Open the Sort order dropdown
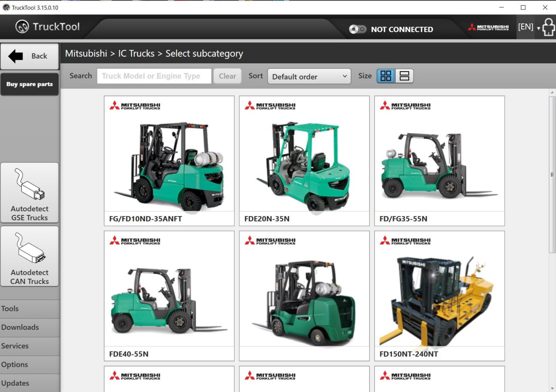This screenshot has width=556, height=392. tap(309, 76)
